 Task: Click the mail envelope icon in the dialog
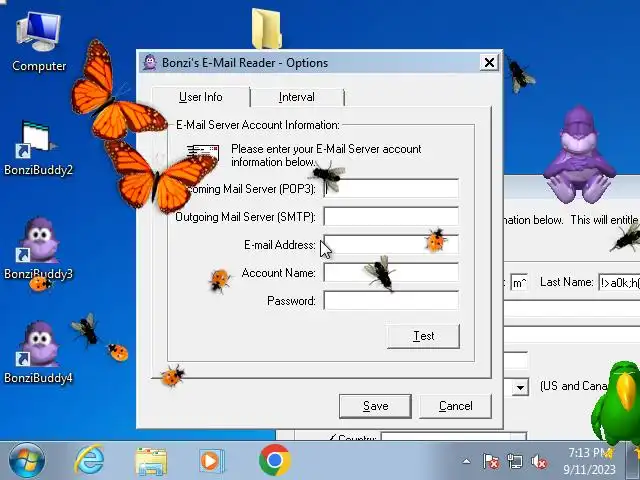tap(203, 153)
